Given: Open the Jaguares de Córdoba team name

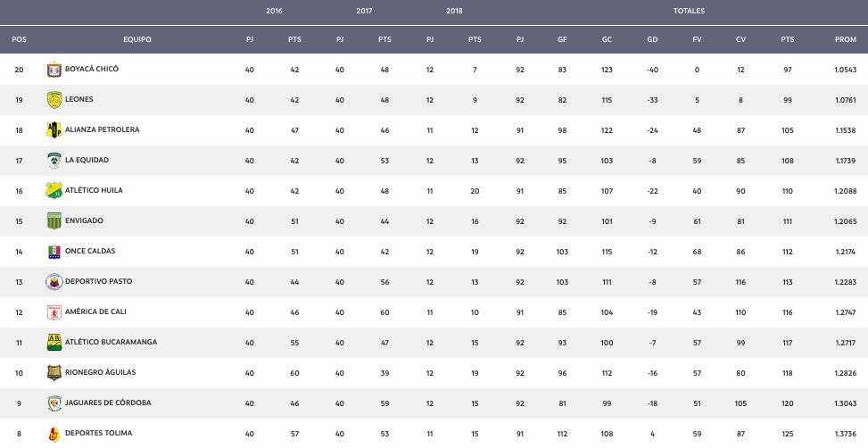Looking at the screenshot, I should (108, 402).
